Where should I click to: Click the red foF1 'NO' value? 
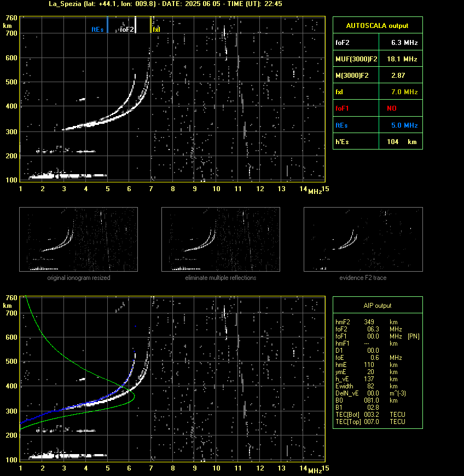pyautogui.click(x=392, y=108)
